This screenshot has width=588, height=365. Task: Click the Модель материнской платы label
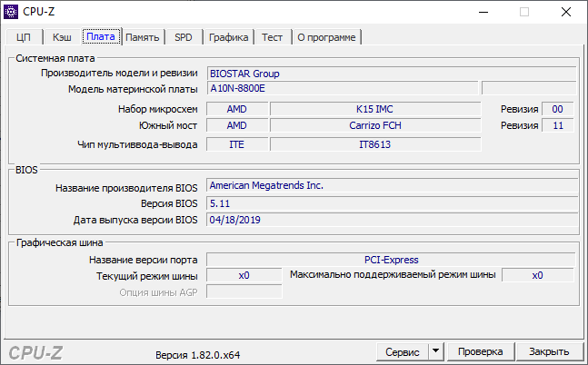(133, 89)
